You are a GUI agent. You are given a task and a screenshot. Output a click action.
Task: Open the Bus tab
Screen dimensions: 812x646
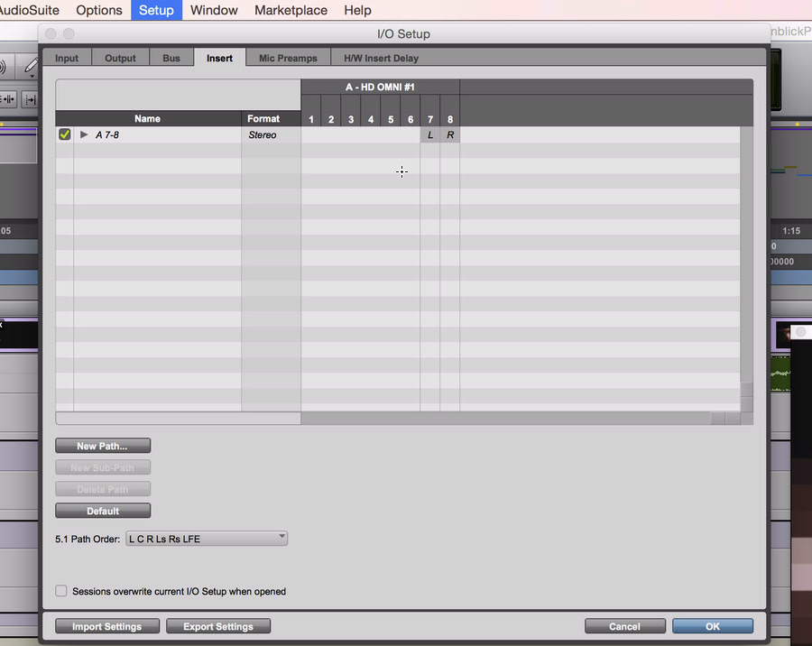171,59
